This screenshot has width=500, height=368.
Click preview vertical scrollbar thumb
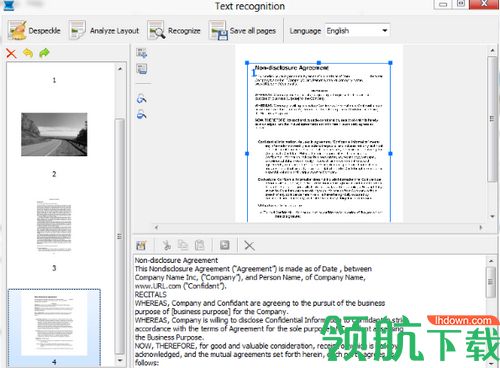point(492,119)
